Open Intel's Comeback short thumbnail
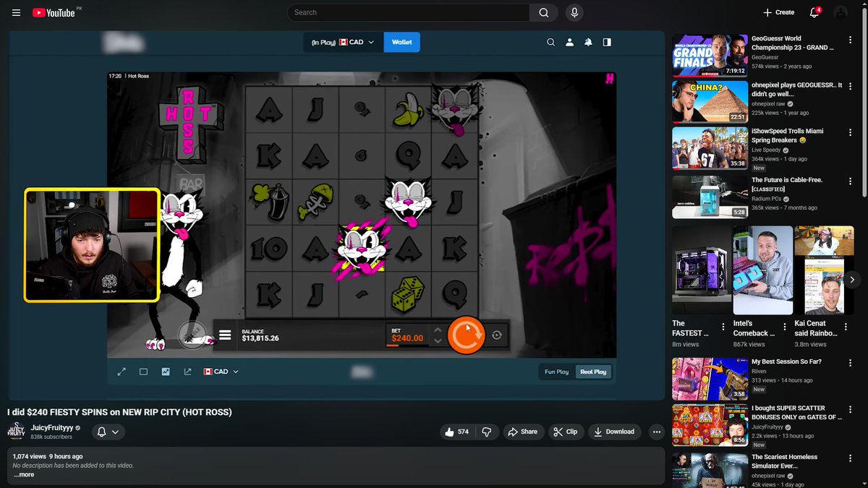Screen dimensions: 868x488 click(762, 270)
